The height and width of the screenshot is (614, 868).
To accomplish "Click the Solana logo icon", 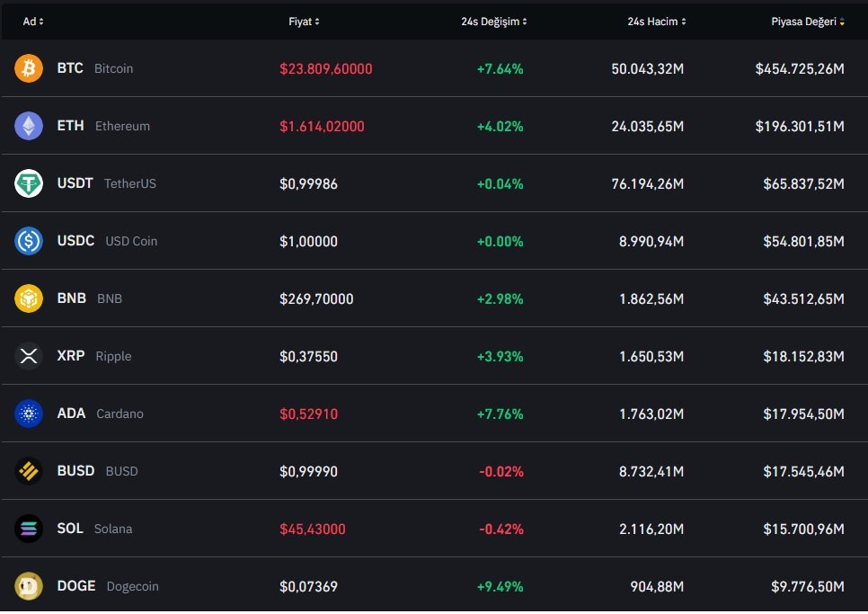I will click(x=29, y=529).
